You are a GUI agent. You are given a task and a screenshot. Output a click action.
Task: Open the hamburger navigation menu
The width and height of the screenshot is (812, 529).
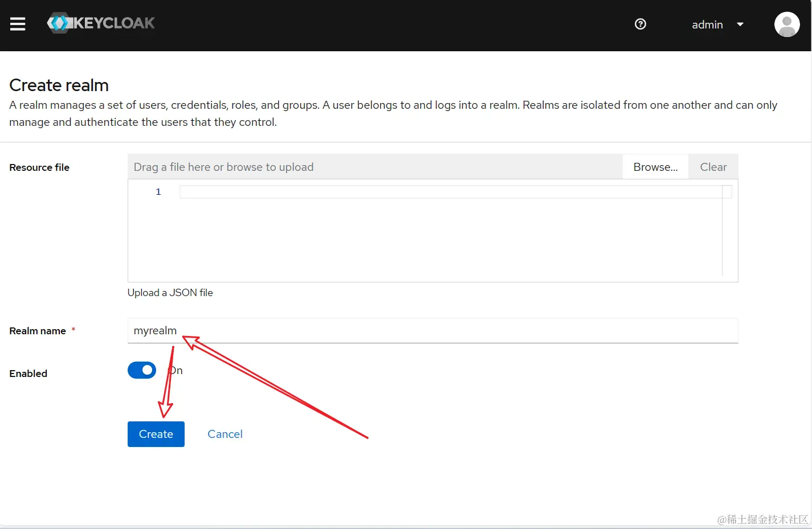18,24
